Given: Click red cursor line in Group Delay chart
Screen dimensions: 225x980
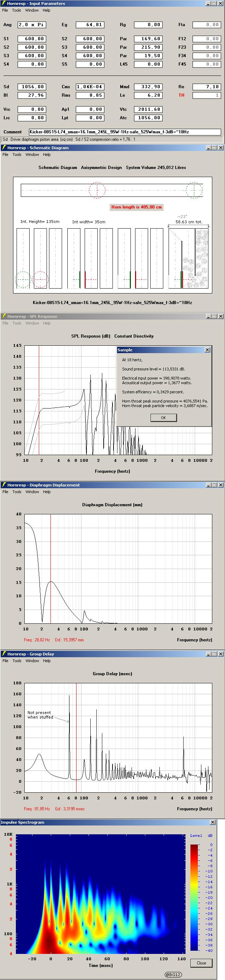Looking at the screenshot, I should 77,737.
